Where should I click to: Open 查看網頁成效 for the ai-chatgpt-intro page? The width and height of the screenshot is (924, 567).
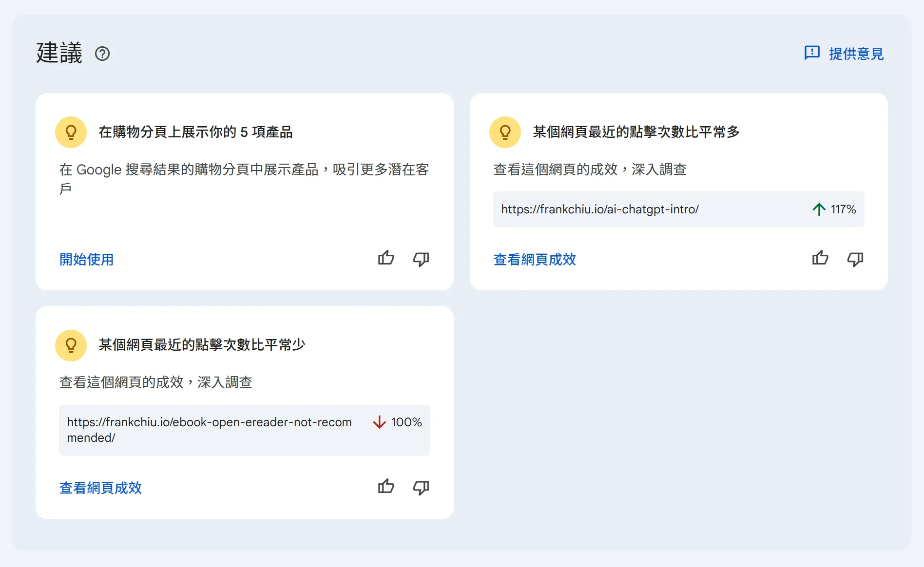pos(535,259)
